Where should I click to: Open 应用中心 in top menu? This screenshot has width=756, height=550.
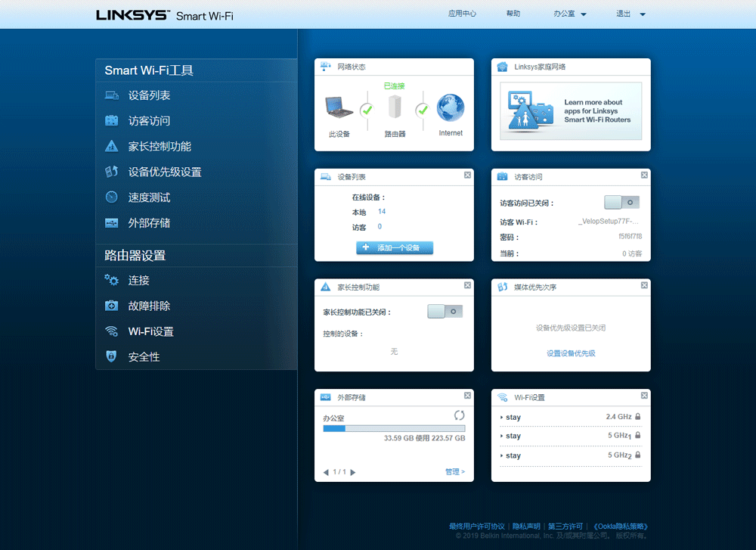462,14
